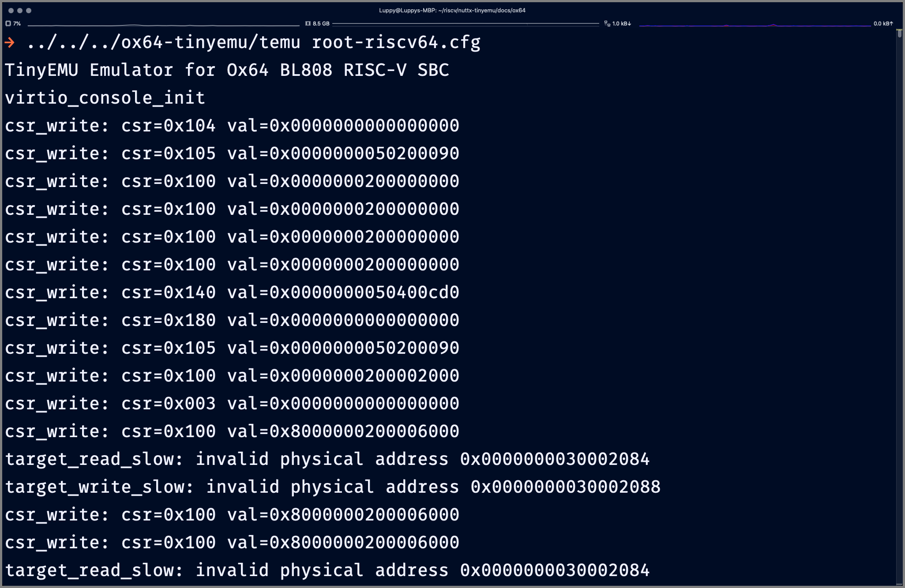This screenshot has width=905, height=588.
Task: Click the 7% CPU usage label
Action: coord(17,24)
